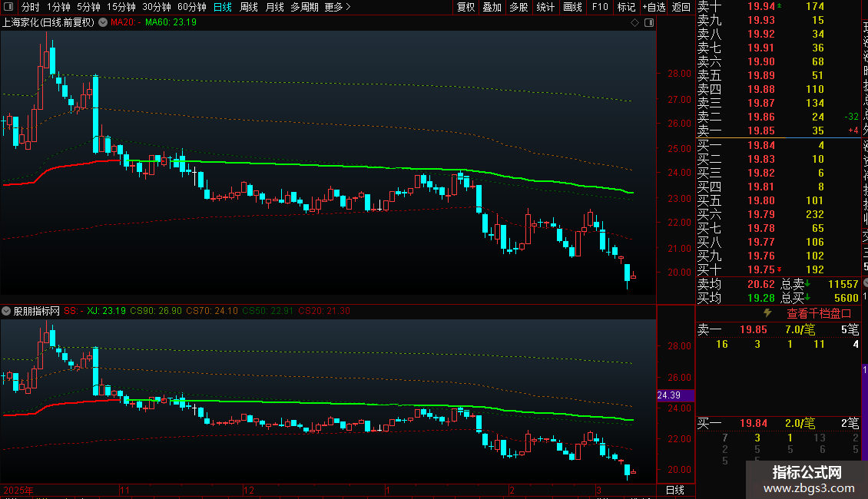The height and width of the screenshot is (499, 868).
Task: Click the lightning icon near 查看千档盘口
Action: click(768, 313)
